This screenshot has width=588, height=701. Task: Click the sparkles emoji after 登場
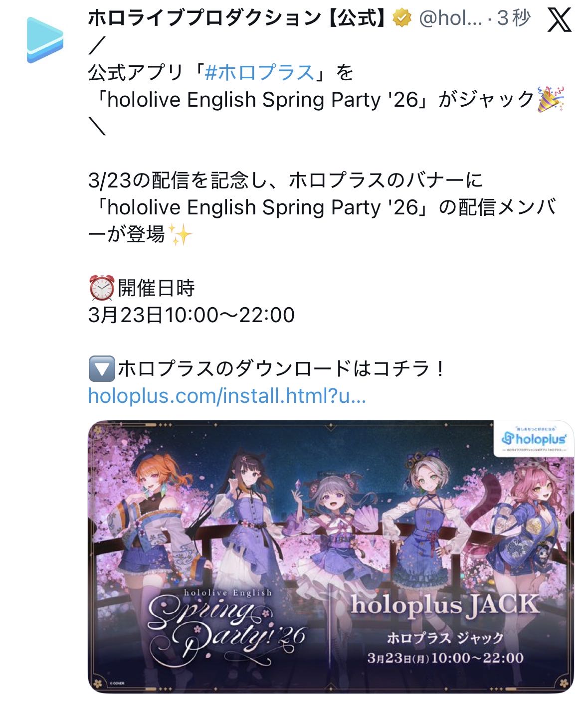point(180,234)
